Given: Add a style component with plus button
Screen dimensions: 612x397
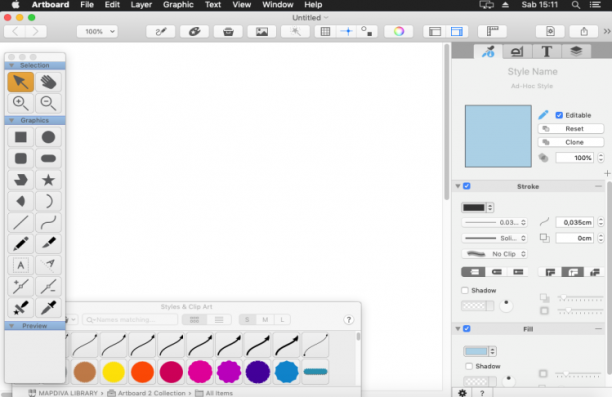Looking at the screenshot, I should pos(607,173).
